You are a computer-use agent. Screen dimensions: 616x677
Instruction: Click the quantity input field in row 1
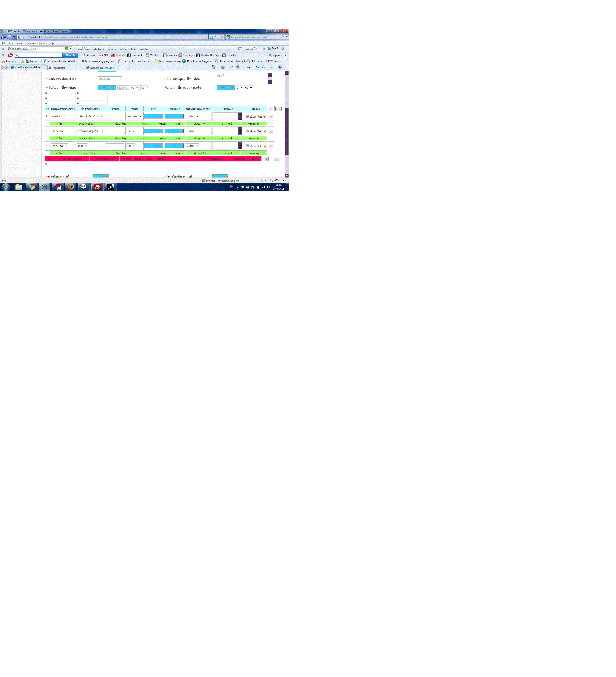[115, 116]
